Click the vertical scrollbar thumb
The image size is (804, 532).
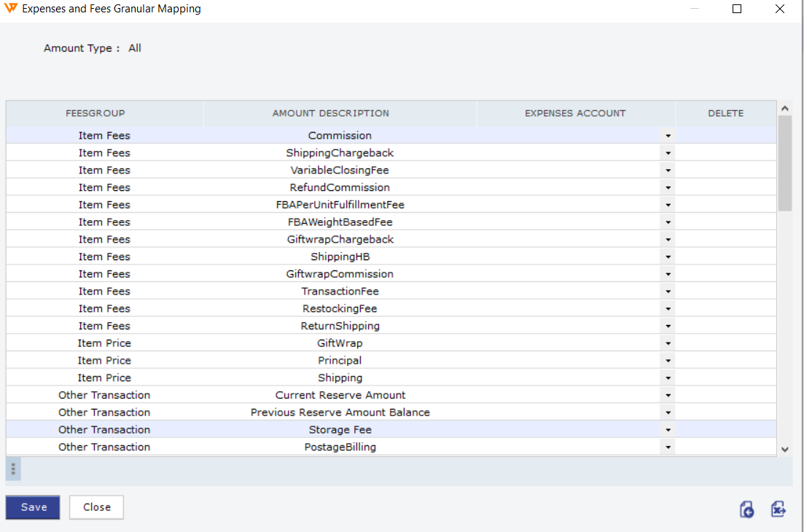[x=784, y=163]
